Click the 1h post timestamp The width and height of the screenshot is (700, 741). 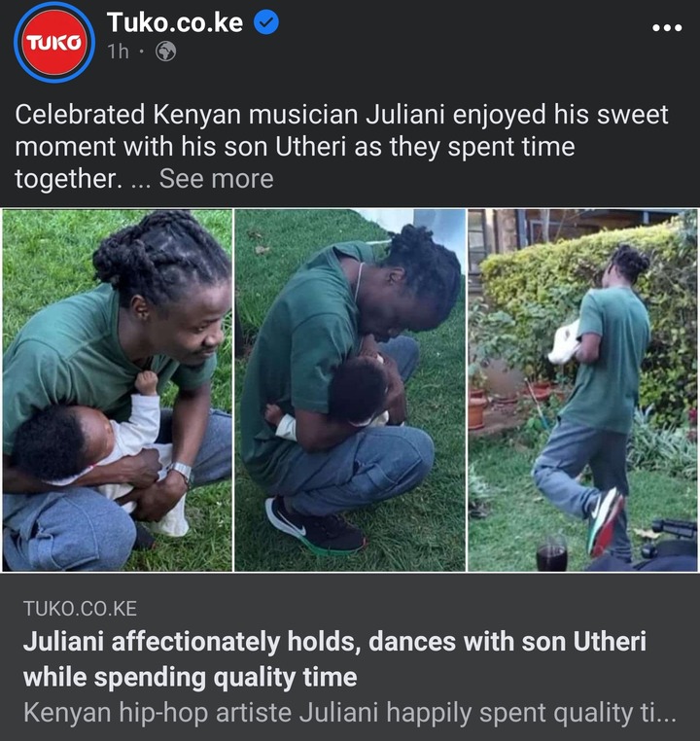[x=118, y=51]
